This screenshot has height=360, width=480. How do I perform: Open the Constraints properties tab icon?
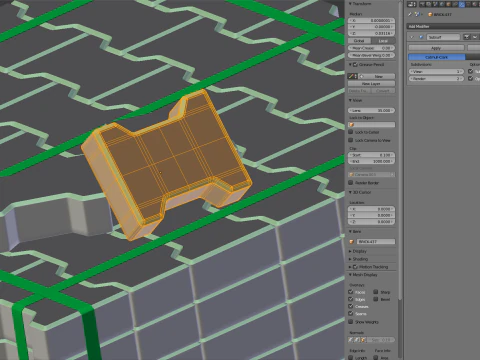pyautogui.click(x=455, y=4)
